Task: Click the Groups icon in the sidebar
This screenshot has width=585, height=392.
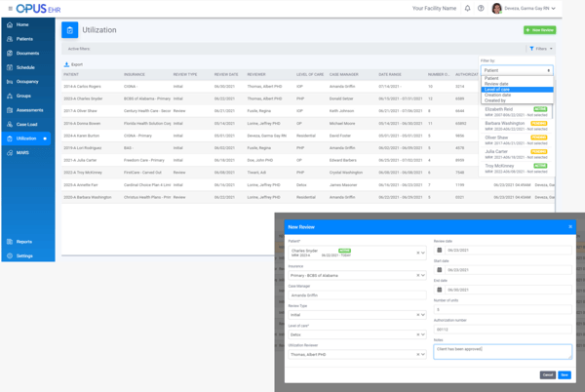Action: point(10,96)
